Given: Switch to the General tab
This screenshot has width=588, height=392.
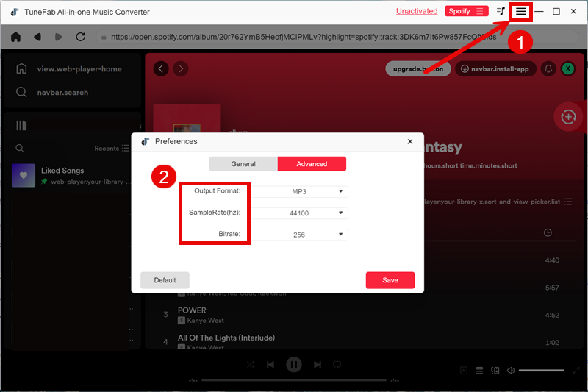Looking at the screenshot, I should [x=243, y=164].
